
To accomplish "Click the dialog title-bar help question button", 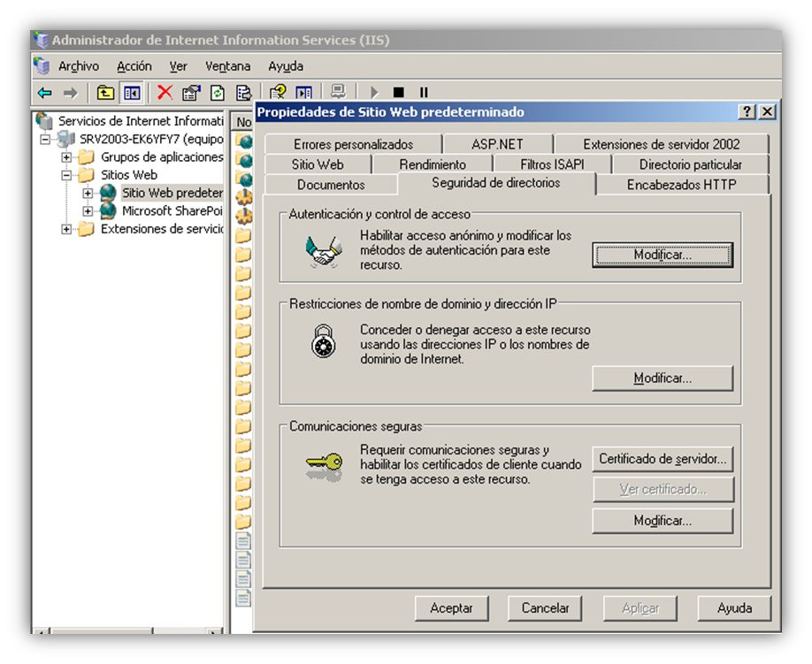I will 747,111.
